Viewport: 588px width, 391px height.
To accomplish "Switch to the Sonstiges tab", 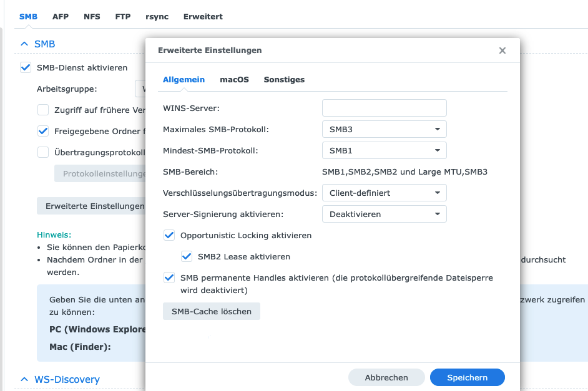I will point(284,80).
